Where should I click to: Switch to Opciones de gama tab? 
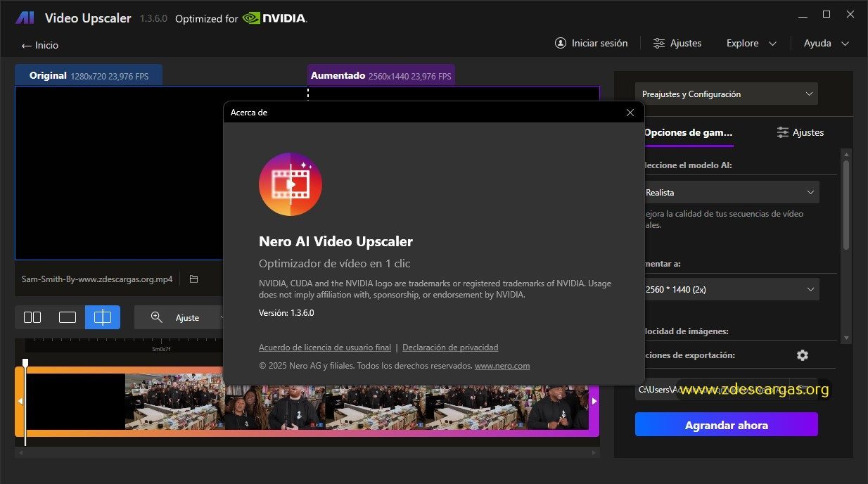689,132
